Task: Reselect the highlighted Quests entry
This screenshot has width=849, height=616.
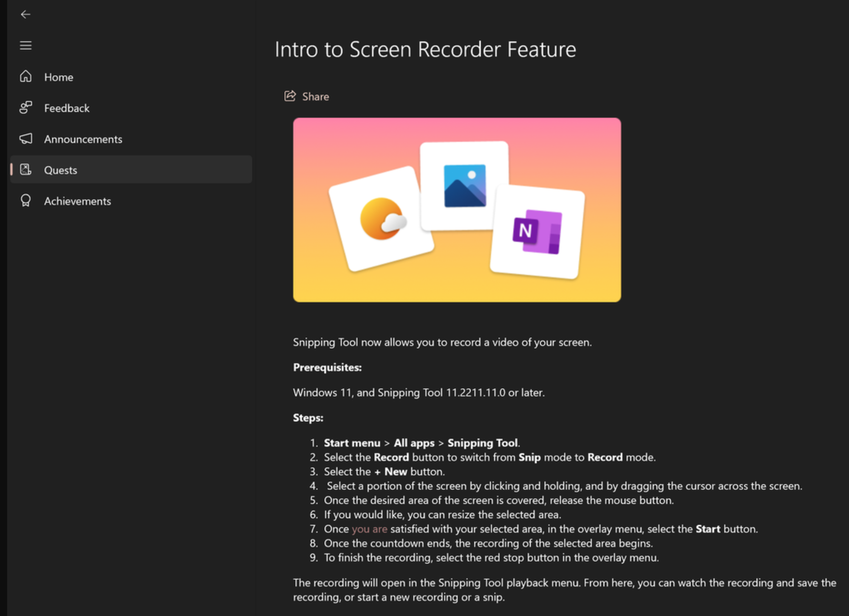Action: [60, 170]
